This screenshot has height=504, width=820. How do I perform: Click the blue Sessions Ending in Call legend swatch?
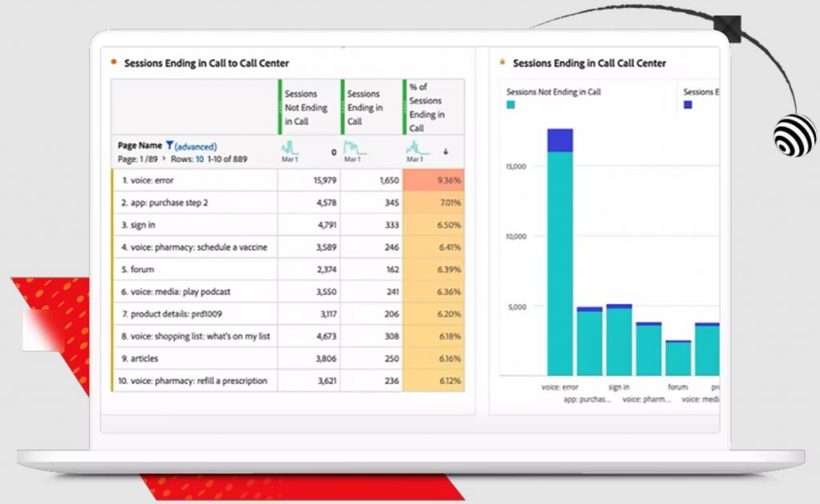(687, 105)
